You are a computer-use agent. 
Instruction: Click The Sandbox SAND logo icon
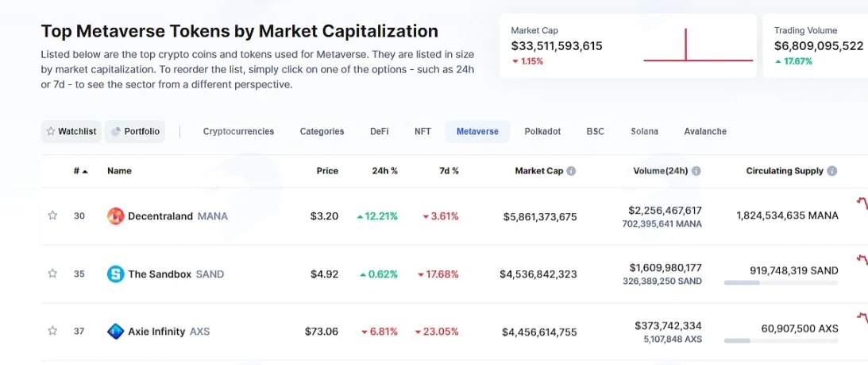(115, 274)
